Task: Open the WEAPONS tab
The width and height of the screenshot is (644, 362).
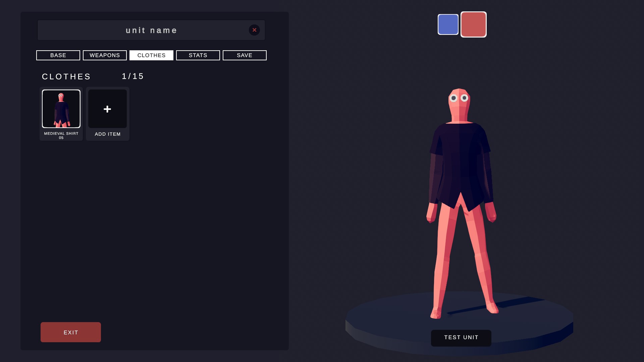Action: pyautogui.click(x=105, y=55)
